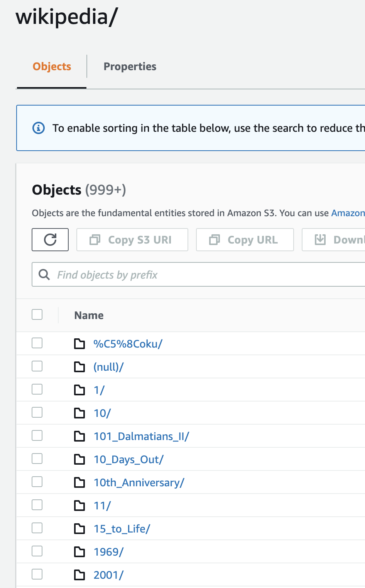This screenshot has width=365, height=588.
Task: Tick the 15_to_Life/ checkbox
Action: (x=37, y=528)
